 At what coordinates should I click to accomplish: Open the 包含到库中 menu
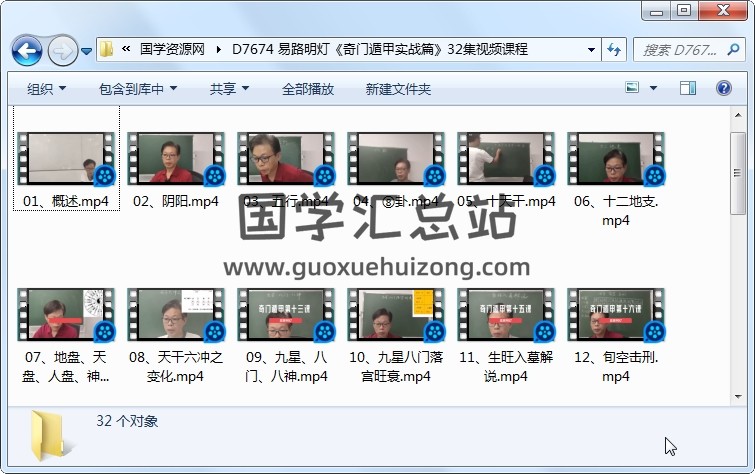coord(138,89)
